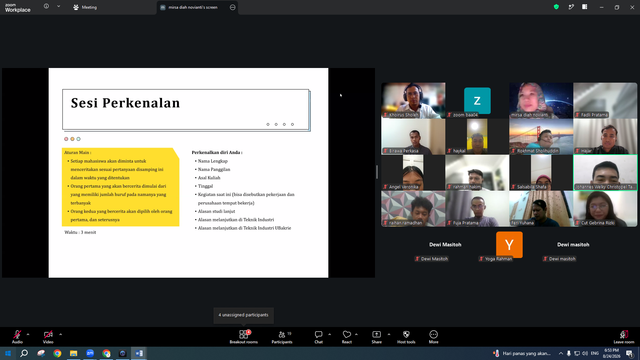The width and height of the screenshot is (640, 360).
Task: Show hidden system tray icons chevron
Action: click(561, 353)
